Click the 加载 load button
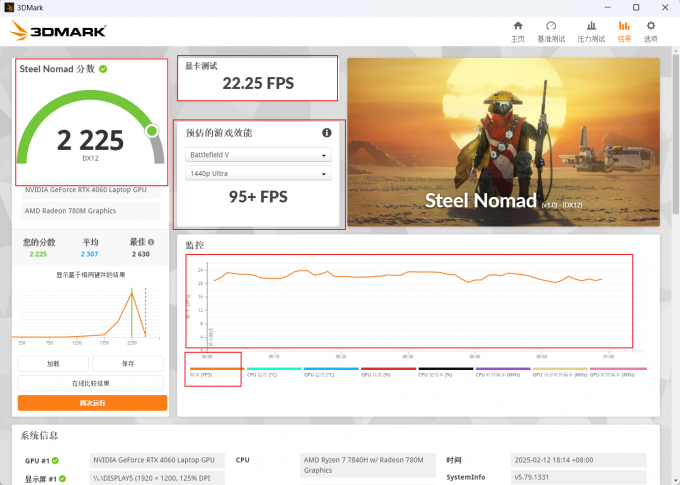 coord(53,364)
